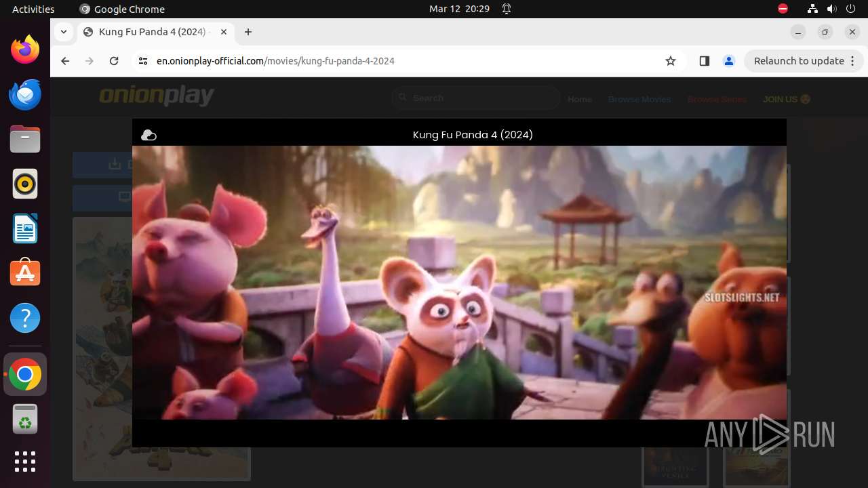Open Rhythmbox music player from dock

point(25,184)
